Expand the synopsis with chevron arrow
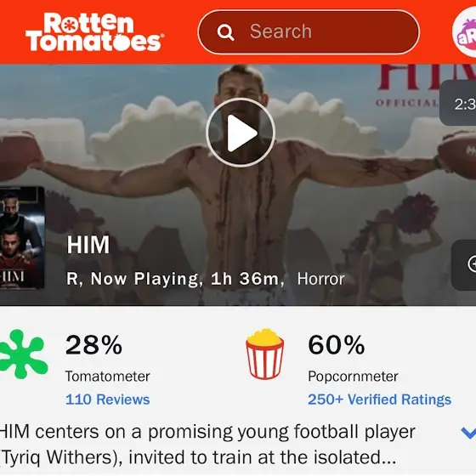The width and height of the screenshot is (476, 476). click(x=468, y=433)
